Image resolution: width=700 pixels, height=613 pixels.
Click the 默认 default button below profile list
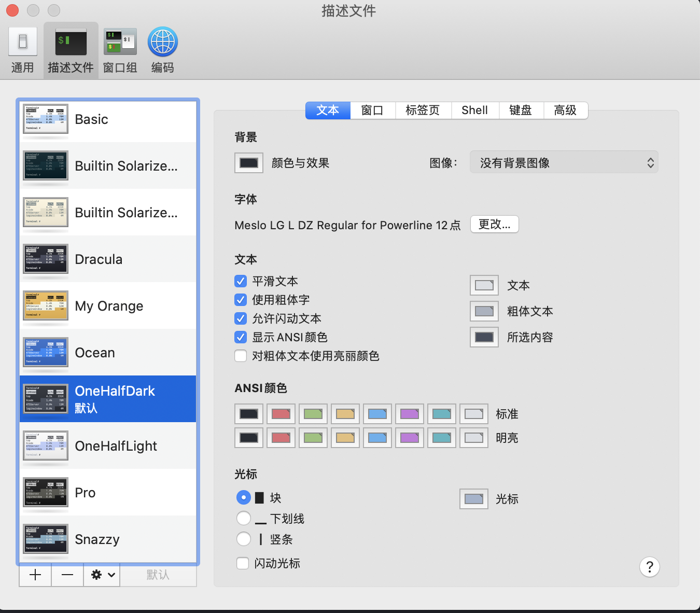[158, 575]
